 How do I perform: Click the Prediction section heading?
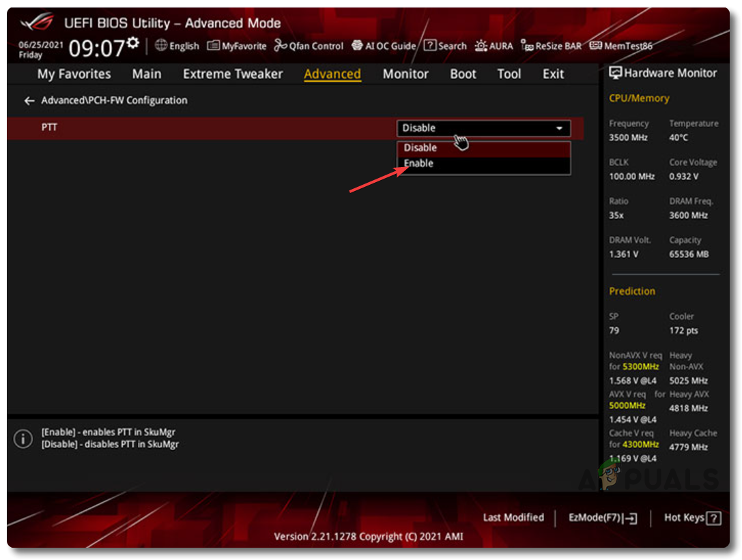click(632, 291)
